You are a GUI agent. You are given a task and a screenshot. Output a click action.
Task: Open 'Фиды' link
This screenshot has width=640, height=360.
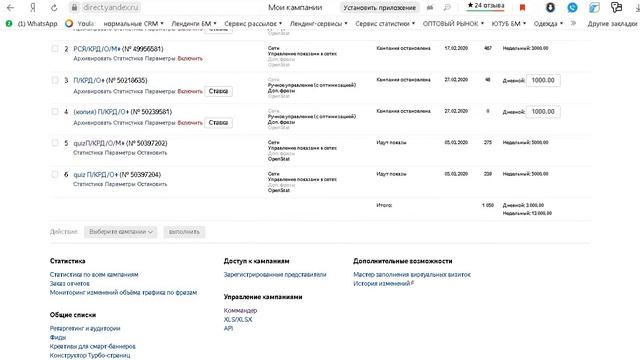click(58, 337)
